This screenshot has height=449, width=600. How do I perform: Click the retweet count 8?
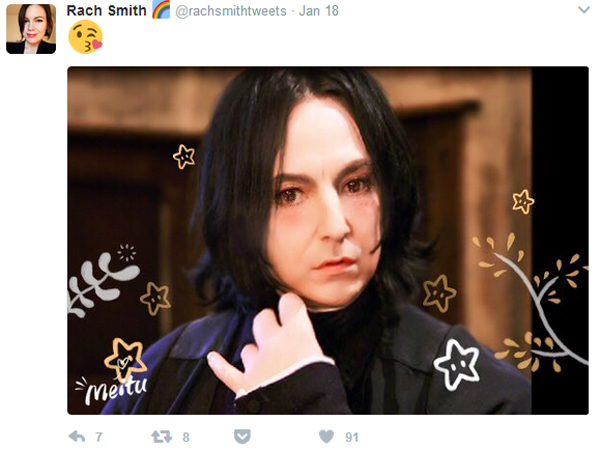[186, 437]
